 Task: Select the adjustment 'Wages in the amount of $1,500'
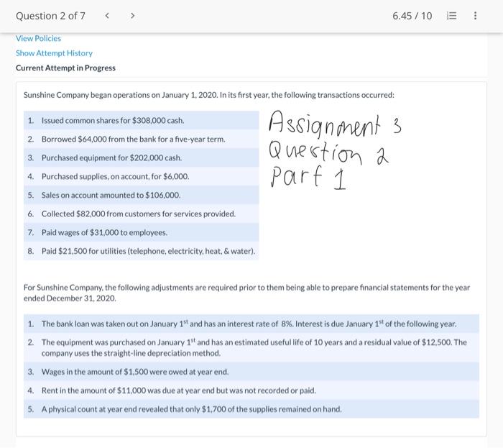pyautogui.click(x=251, y=372)
